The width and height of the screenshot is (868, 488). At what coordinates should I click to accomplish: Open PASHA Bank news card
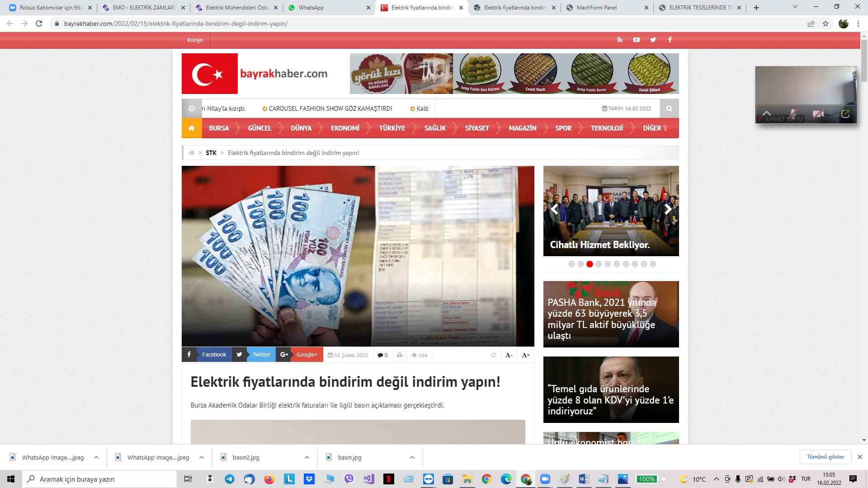[x=611, y=314]
